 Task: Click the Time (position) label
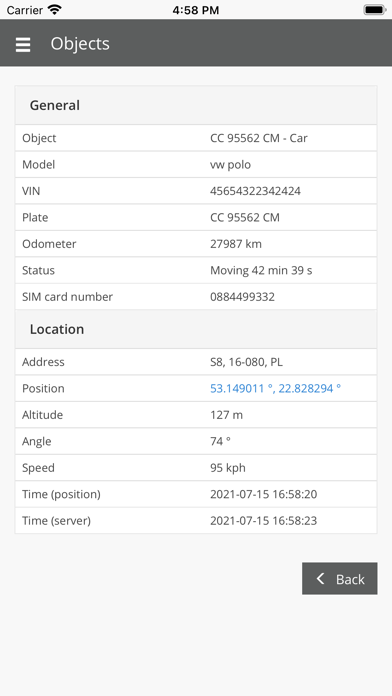tap(61, 494)
